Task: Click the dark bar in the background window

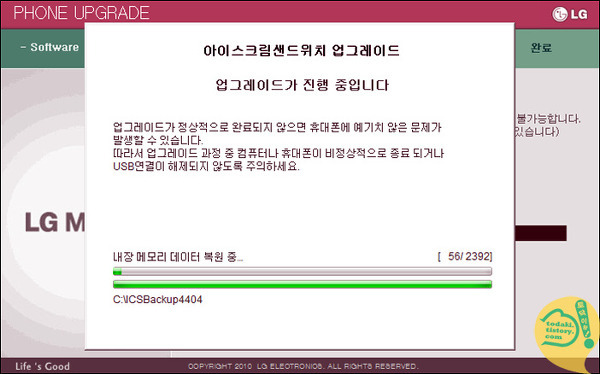Action: click(541, 233)
